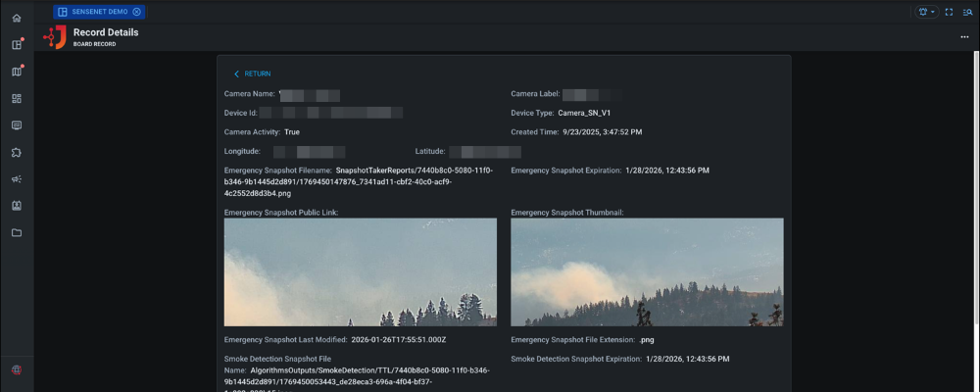This screenshot has width=980, height=392.
Task: Open the puzzle-piece extensions icon
Action: (16, 153)
